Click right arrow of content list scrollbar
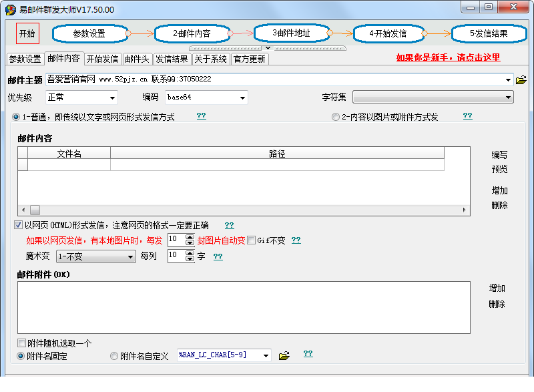 point(465,210)
